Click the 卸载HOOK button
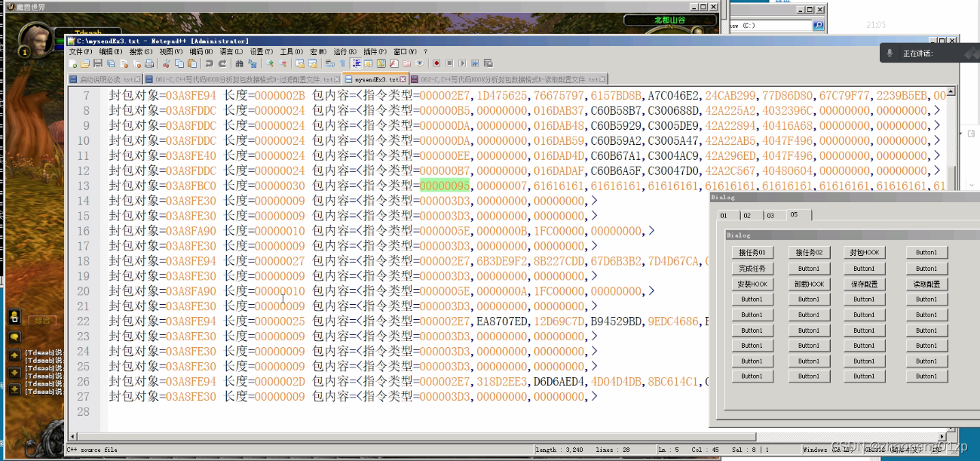Image resolution: width=980 pixels, height=461 pixels. 809,284
